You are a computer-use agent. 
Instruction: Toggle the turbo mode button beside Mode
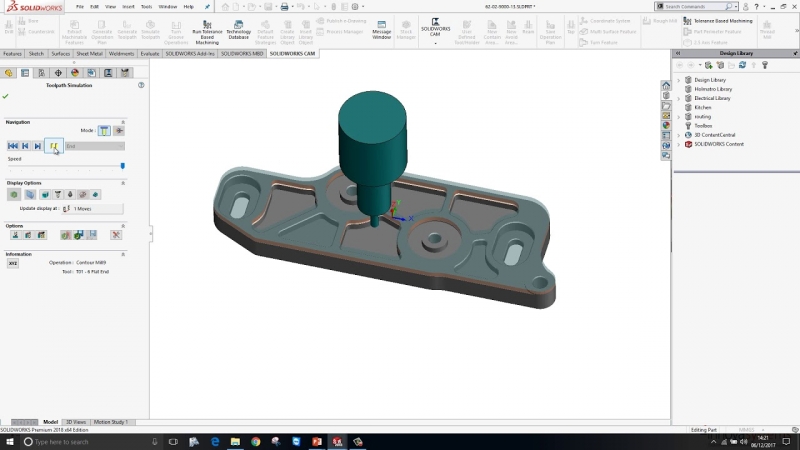point(119,130)
